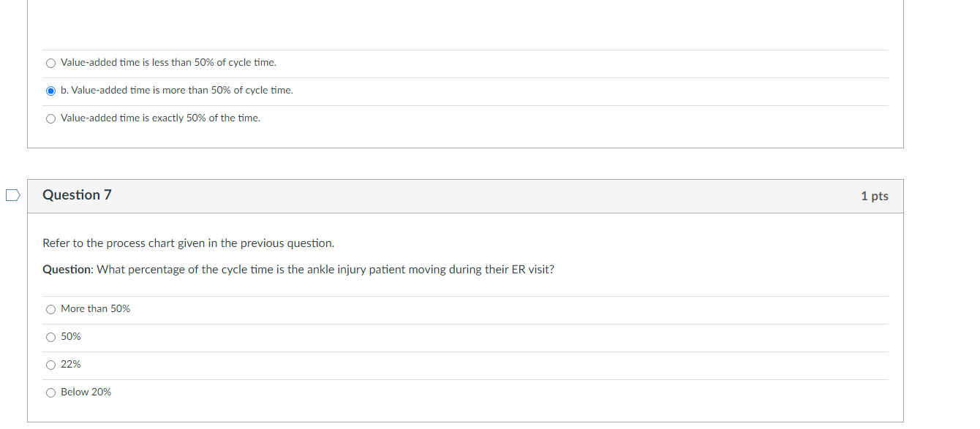Click the 'More than 50%' answer label
Viewport: 980px width, 429px height.
coord(95,309)
